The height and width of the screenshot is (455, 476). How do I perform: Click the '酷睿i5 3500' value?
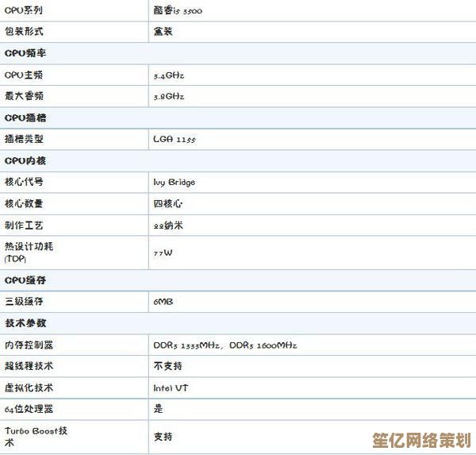click(x=178, y=10)
